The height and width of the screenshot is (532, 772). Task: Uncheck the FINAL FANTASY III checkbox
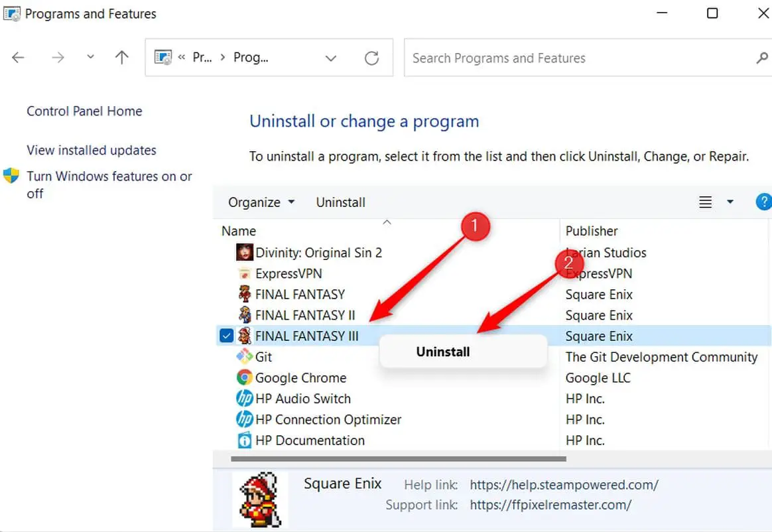tap(226, 336)
